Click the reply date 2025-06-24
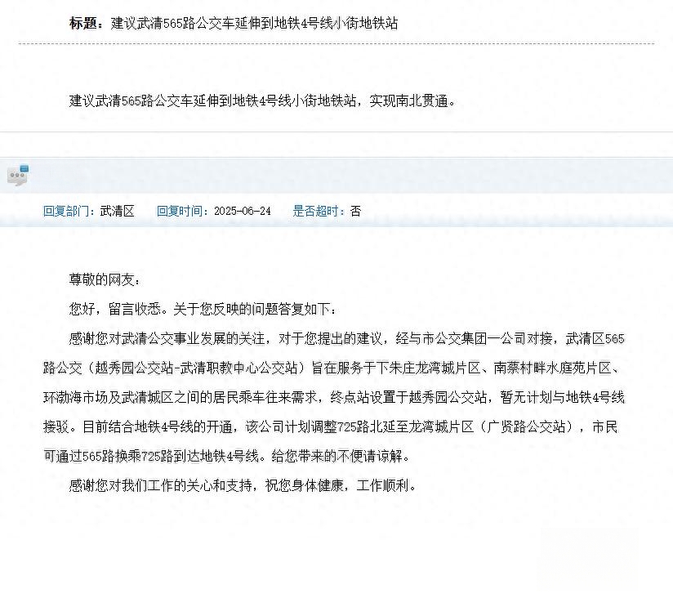This screenshot has width=673, height=616. 243,211
